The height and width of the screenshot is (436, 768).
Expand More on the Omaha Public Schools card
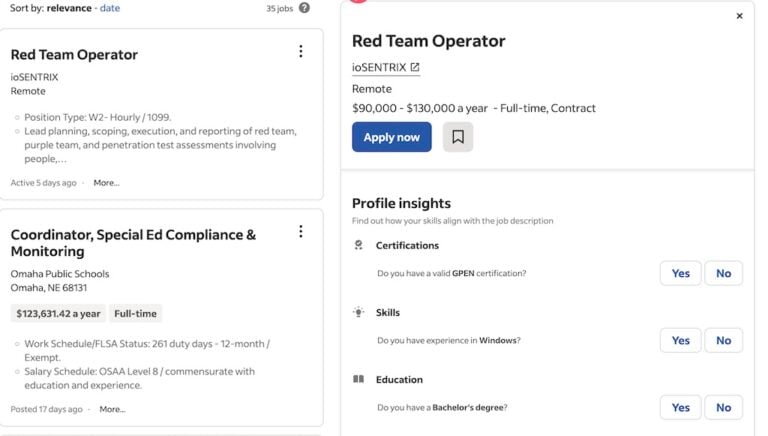[112, 409]
